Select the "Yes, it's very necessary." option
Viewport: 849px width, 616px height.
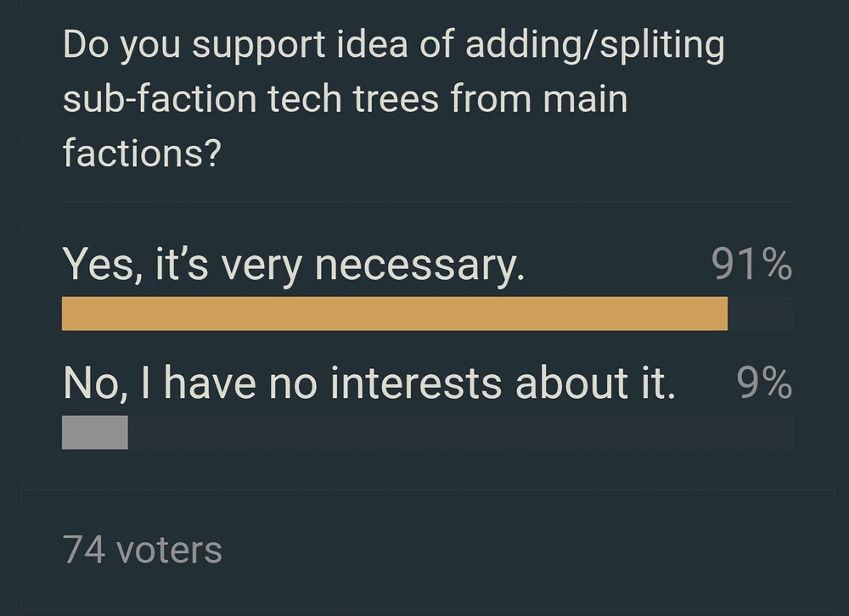tap(293, 266)
